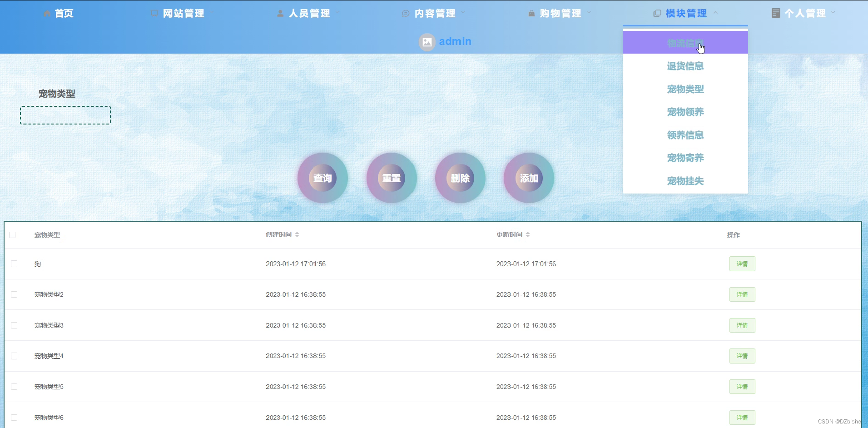The height and width of the screenshot is (428, 868).
Task: Toggle the 更新时间 sort arrows
Action: [x=529, y=234]
